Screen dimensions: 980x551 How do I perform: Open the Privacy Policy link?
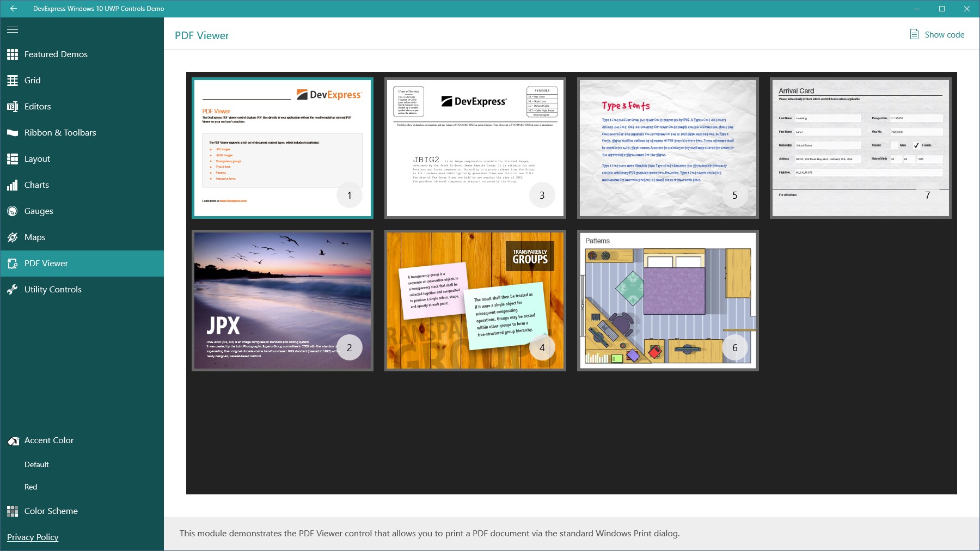[33, 537]
